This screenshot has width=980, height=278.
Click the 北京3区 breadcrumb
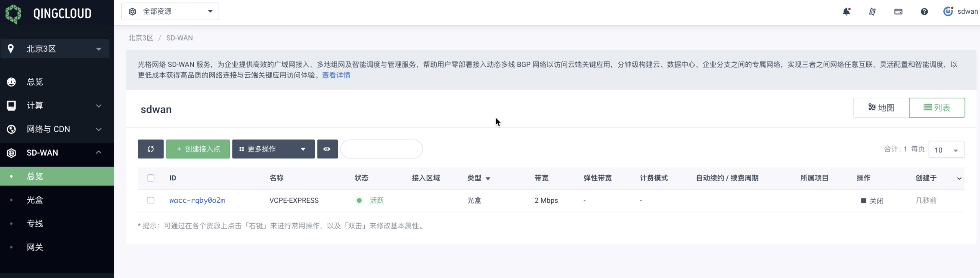(x=141, y=38)
